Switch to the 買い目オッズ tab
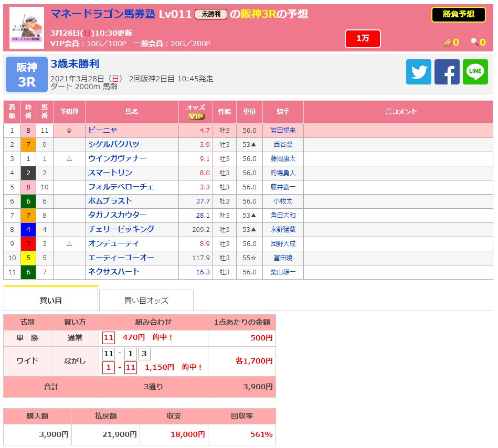This screenshot has width=498, height=448. pyautogui.click(x=146, y=301)
